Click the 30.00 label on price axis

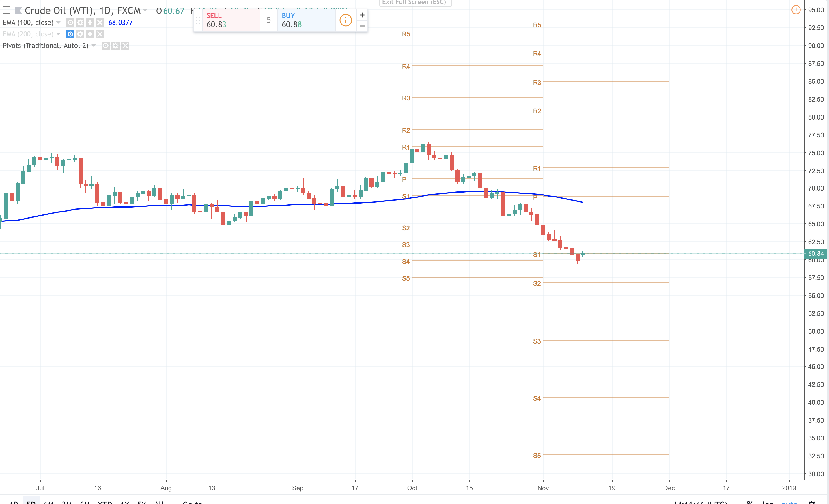816,474
